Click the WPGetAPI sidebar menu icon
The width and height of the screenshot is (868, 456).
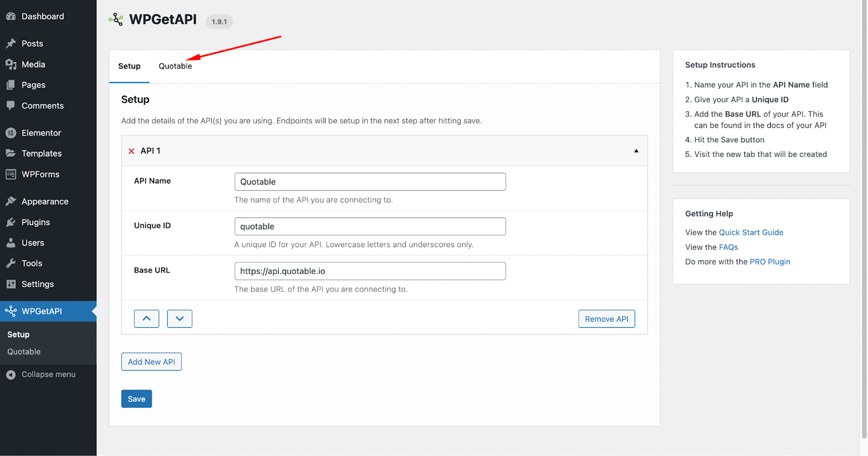(11, 311)
